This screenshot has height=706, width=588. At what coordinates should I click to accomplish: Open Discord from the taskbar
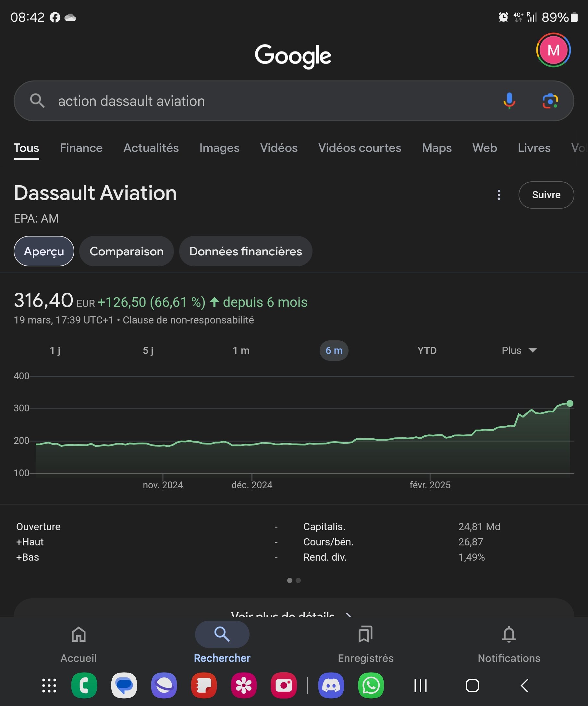coord(331,685)
